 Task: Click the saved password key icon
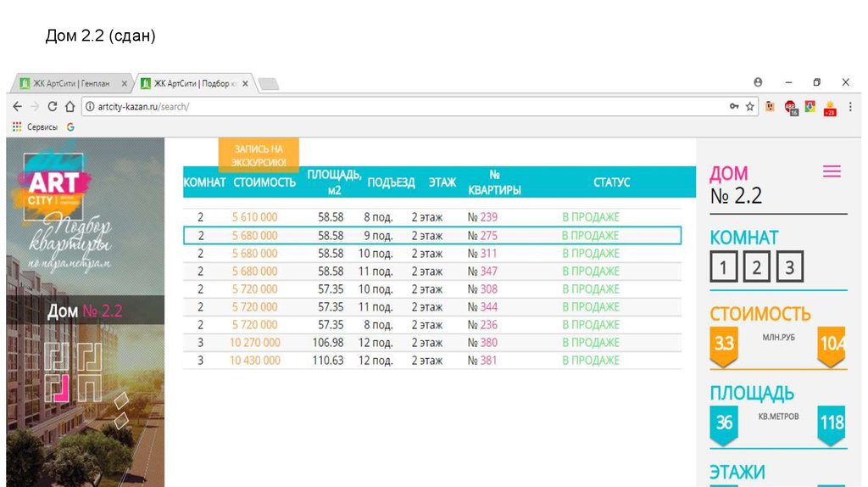[734, 107]
